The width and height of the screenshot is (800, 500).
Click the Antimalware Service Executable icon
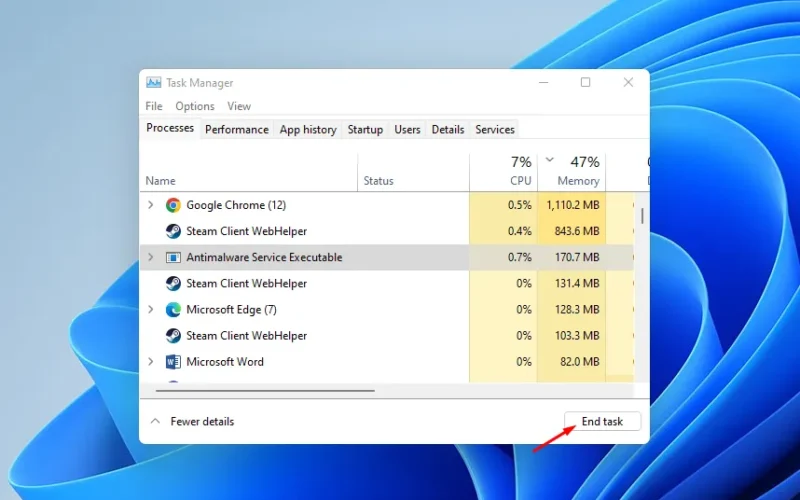173,257
